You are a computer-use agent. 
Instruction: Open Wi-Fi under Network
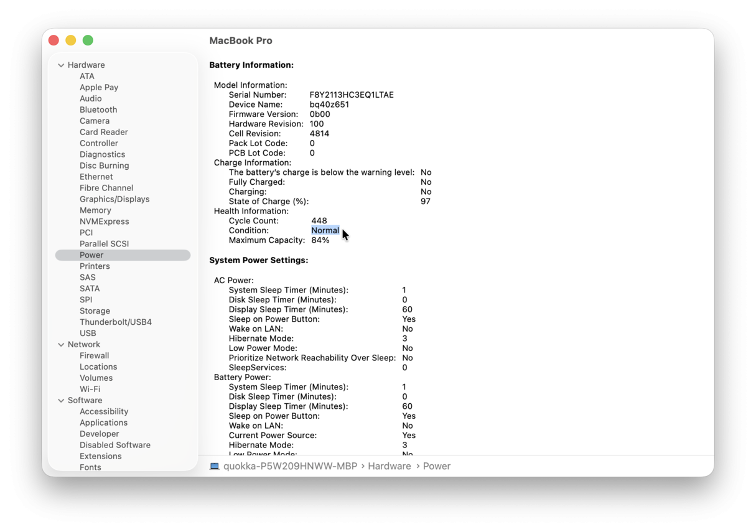[x=90, y=390]
